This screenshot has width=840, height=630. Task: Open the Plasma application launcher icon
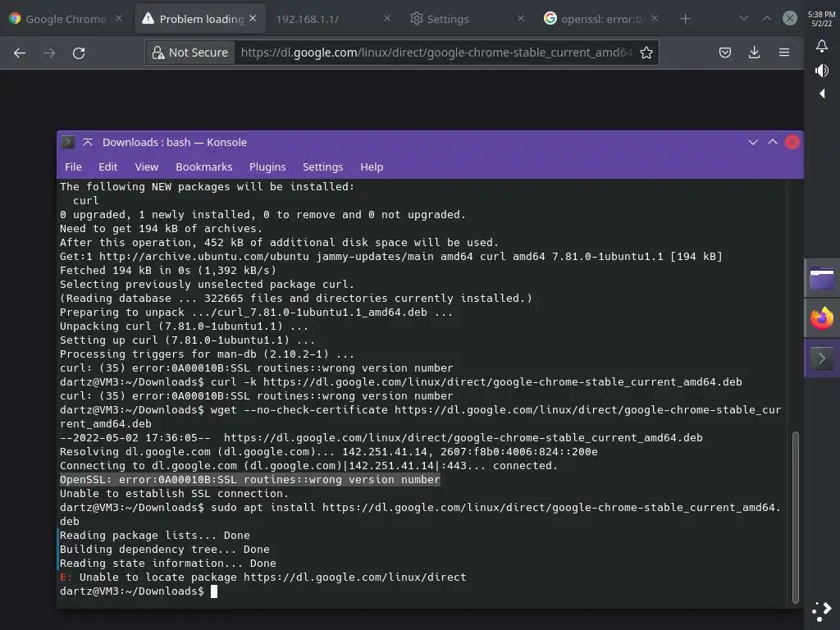pos(822,611)
